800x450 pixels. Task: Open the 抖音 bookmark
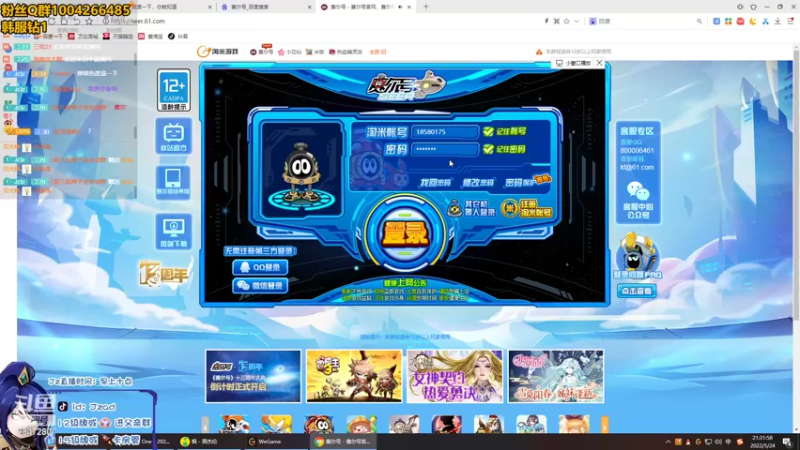(x=178, y=36)
